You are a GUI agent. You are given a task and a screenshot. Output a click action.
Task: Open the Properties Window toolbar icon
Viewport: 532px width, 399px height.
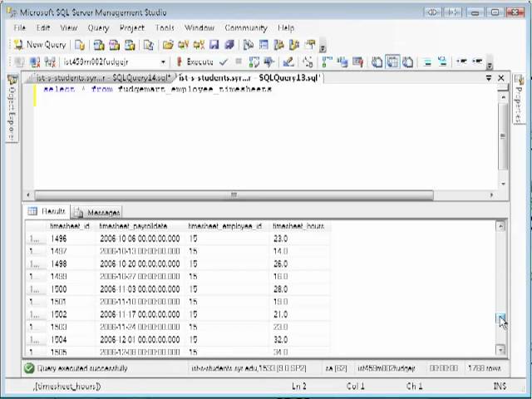coord(310,45)
